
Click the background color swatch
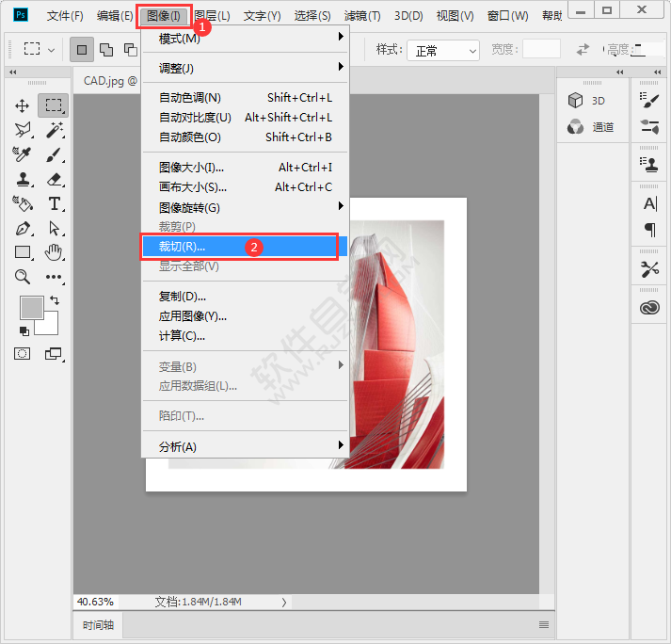[49, 325]
